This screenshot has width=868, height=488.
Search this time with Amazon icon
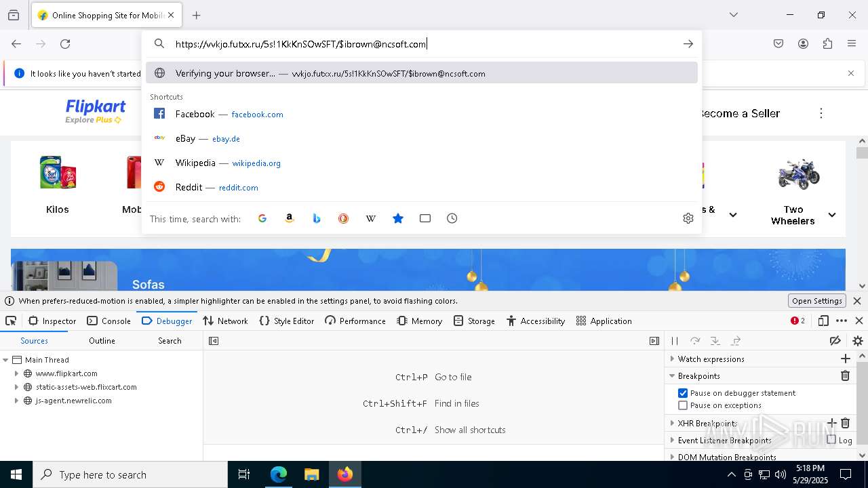(290, 218)
